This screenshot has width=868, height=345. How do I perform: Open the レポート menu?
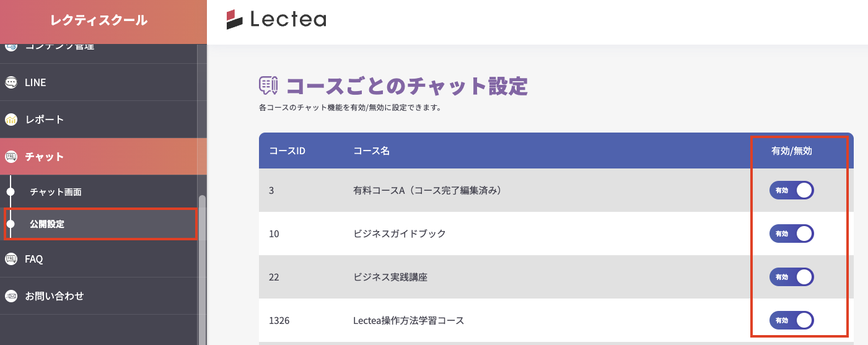[45, 120]
